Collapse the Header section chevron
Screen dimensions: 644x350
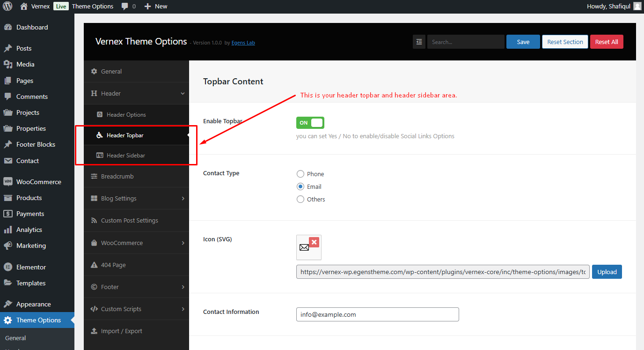[x=183, y=94]
